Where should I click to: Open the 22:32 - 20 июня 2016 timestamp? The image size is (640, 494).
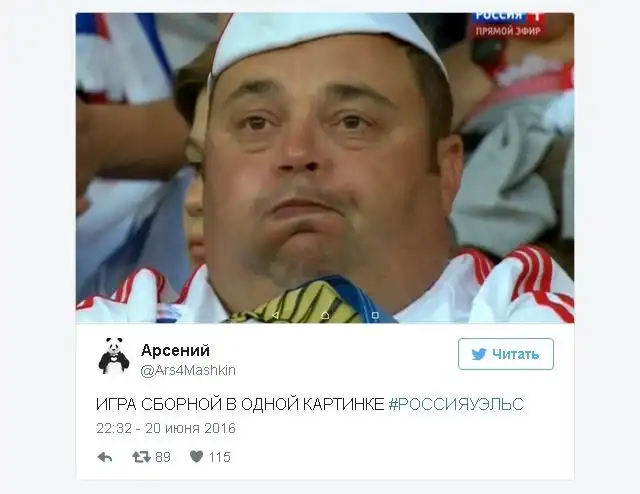[x=166, y=428]
